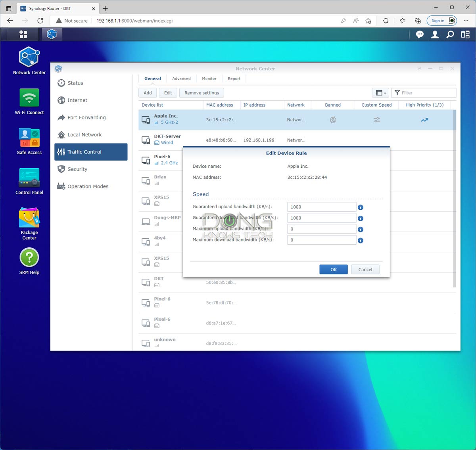476x450 pixels.
Task: Switch to the Monitor tab
Action: coord(209,79)
